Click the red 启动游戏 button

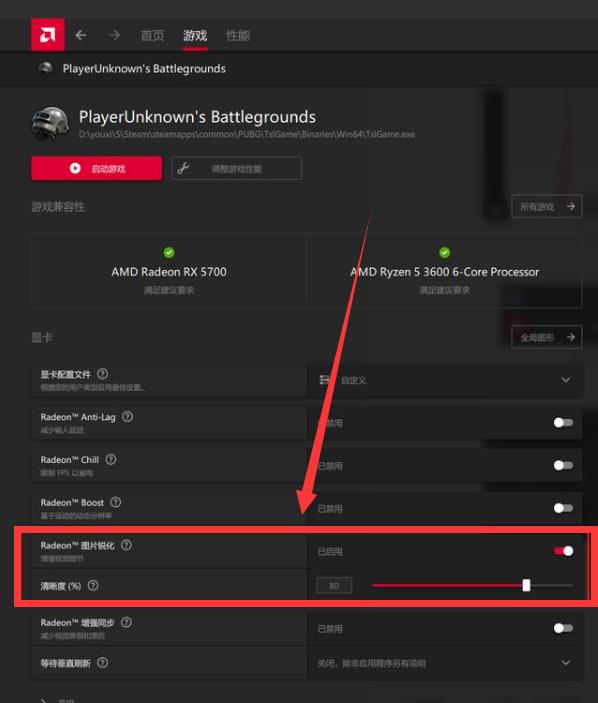[97, 169]
